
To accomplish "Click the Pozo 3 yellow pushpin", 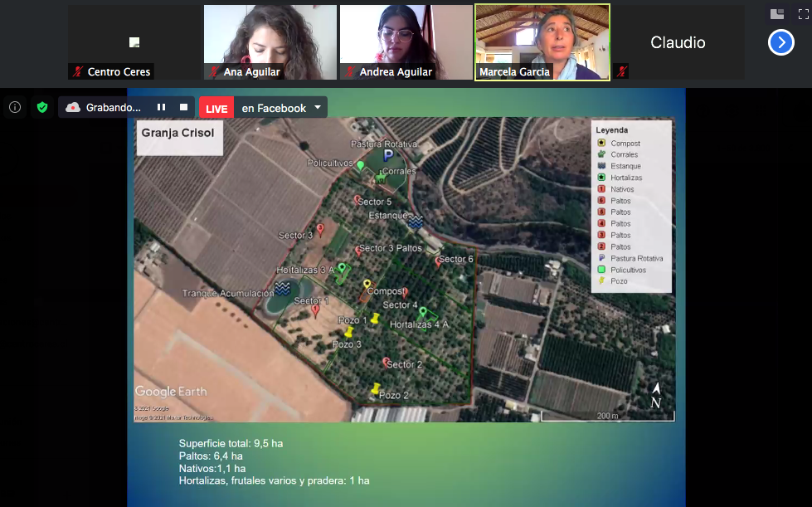I will click(349, 332).
